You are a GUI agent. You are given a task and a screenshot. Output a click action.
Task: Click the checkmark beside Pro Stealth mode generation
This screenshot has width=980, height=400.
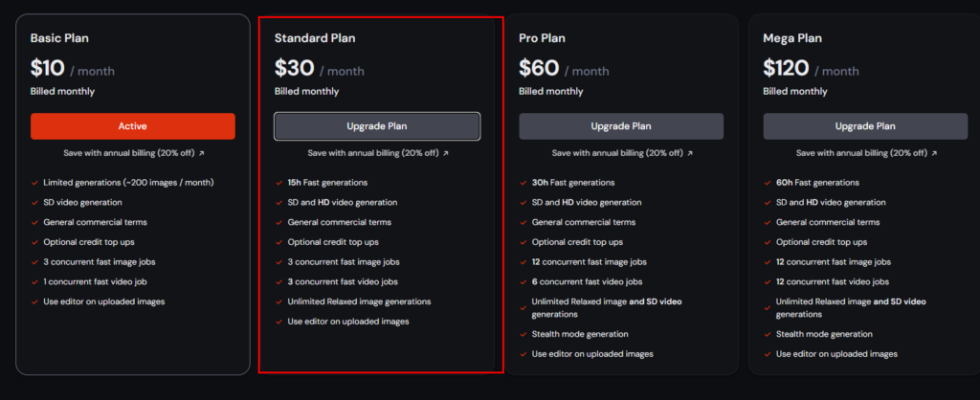click(x=523, y=335)
